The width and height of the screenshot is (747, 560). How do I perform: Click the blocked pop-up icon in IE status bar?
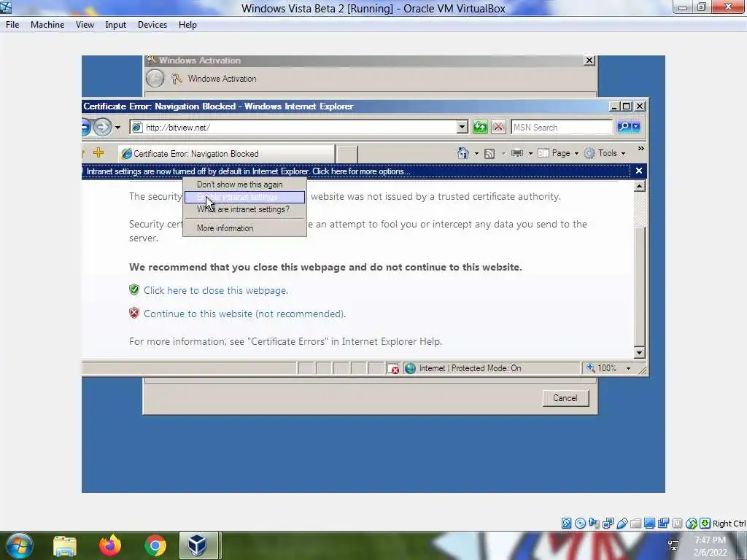click(393, 368)
